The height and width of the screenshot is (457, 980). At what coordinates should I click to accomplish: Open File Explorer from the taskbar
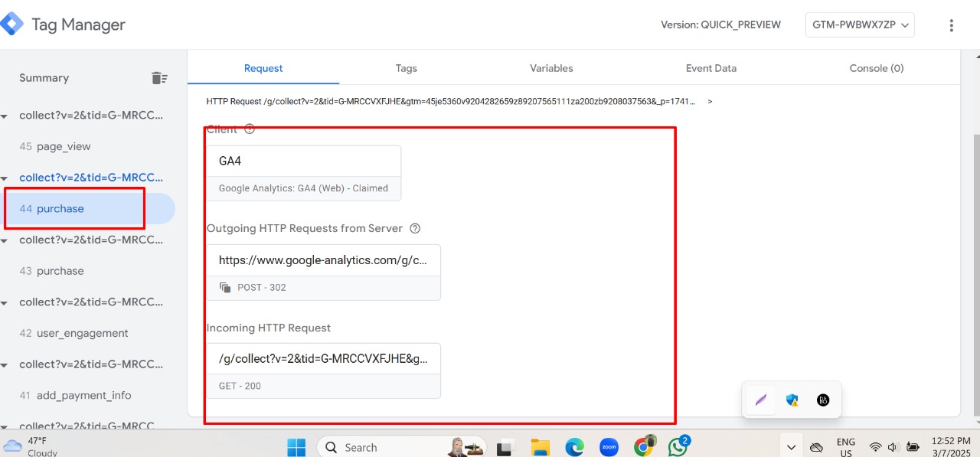541,447
